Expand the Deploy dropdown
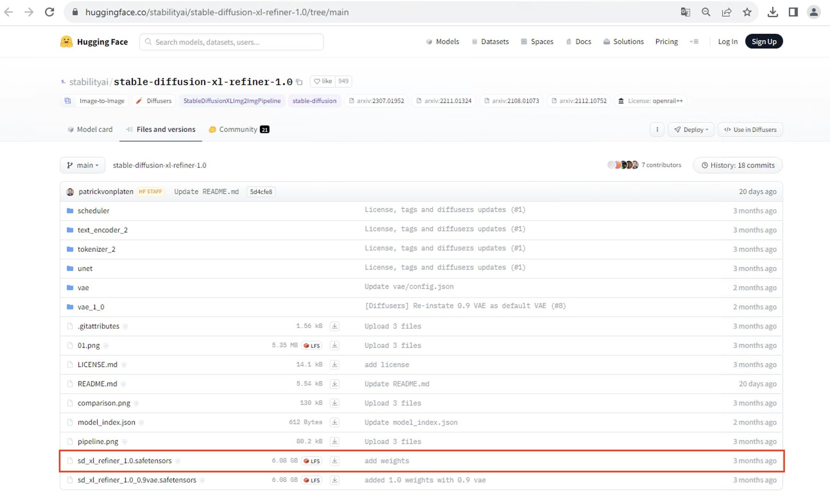The image size is (830, 504). (x=691, y=130)
